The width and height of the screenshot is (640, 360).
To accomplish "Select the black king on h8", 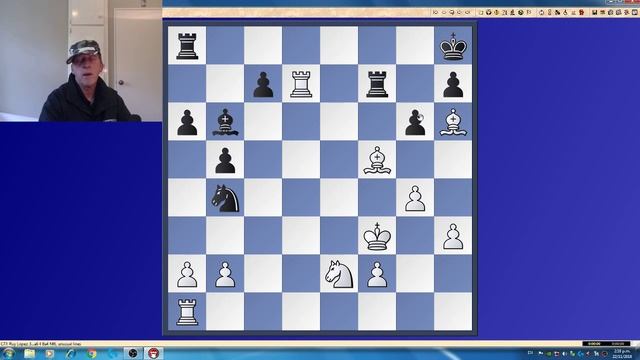I will [453, 47].
